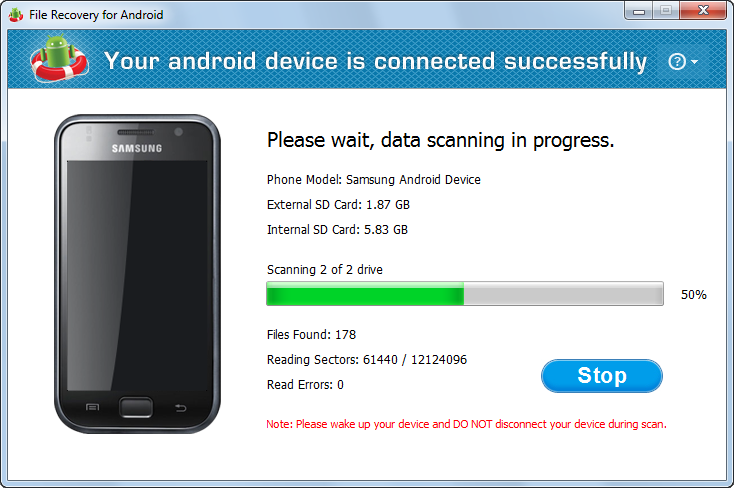Click the phone's back key icon
This screenshot has height=488, width=734.
point(180,408)
